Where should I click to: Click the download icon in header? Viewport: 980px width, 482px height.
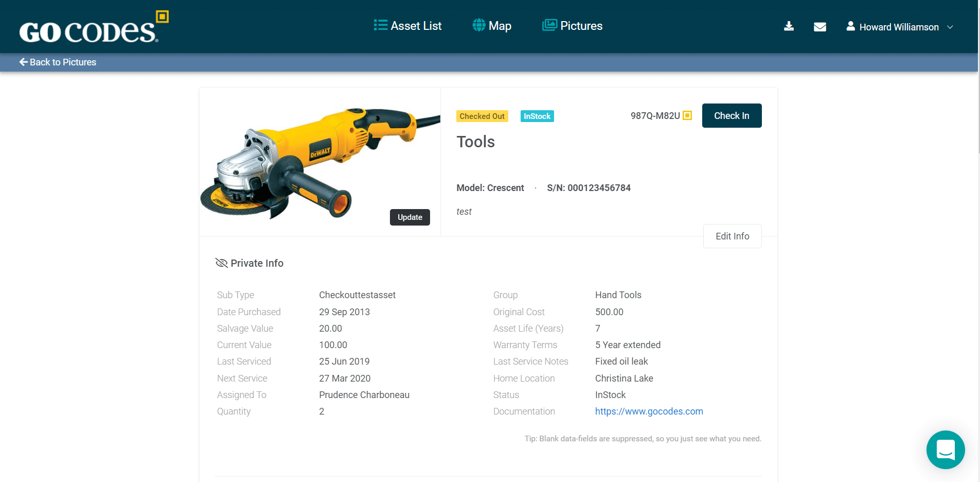(789, 26)
